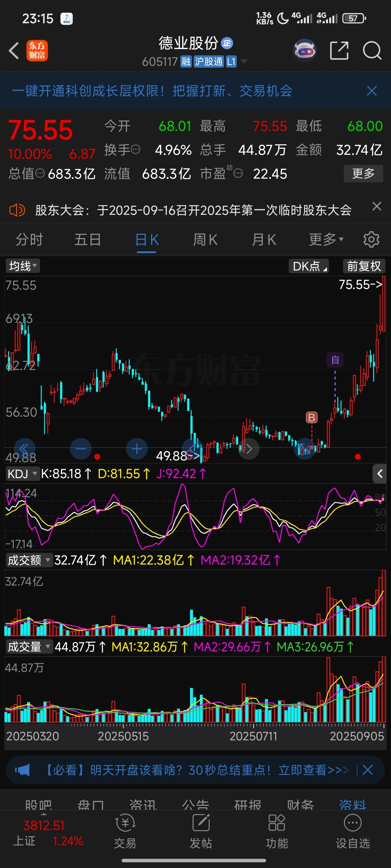Open 立即查看>>> link
Image resolution: width=391 pixels, height=868 pixels.
314,770
